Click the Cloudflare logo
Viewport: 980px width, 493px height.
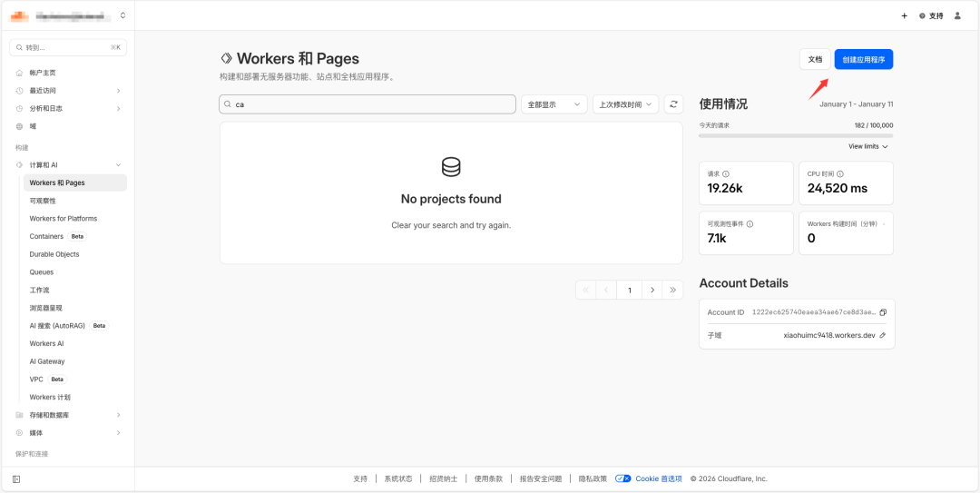(x=20, y=15)
